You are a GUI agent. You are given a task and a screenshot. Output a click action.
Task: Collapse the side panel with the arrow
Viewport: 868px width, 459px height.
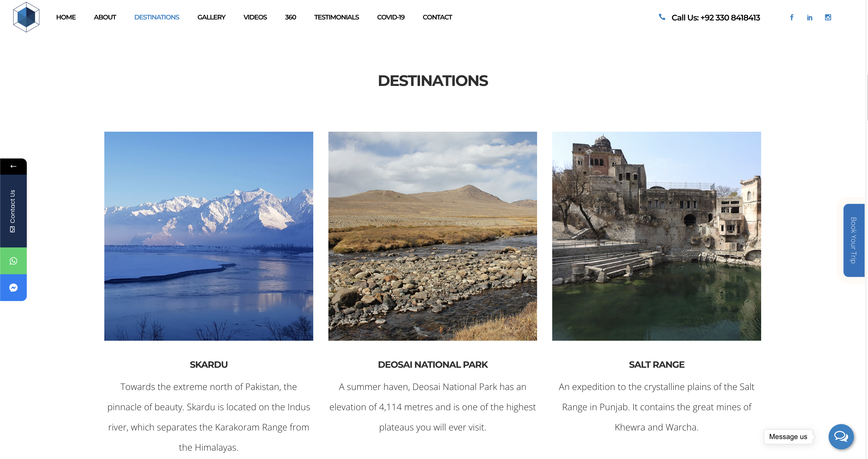pos(13,166)
